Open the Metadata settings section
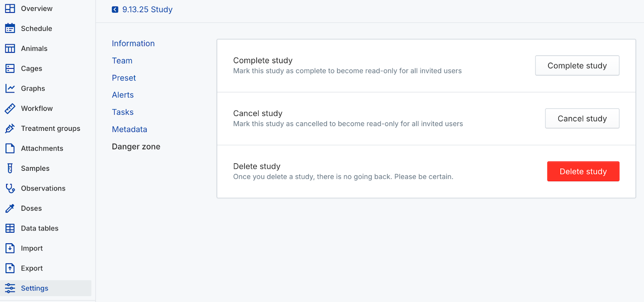 [x=130, y=129]
